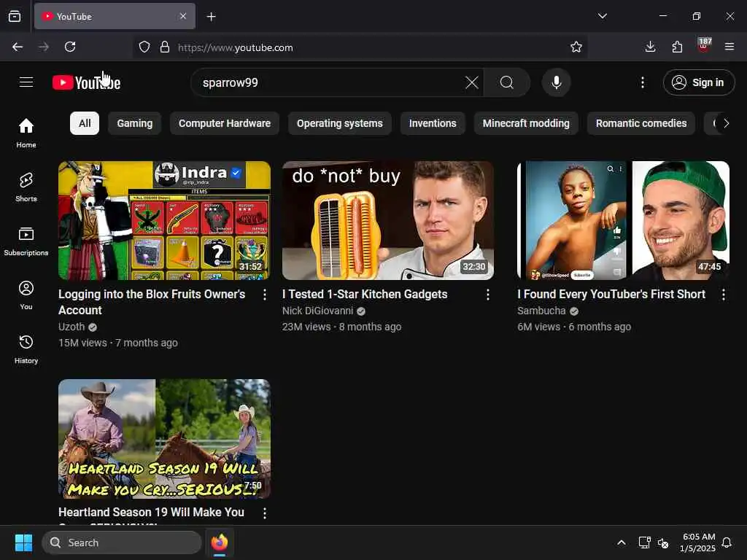Open the You section in sidebar
Screen dimensions: 747x560
click(x=26, y=295)
